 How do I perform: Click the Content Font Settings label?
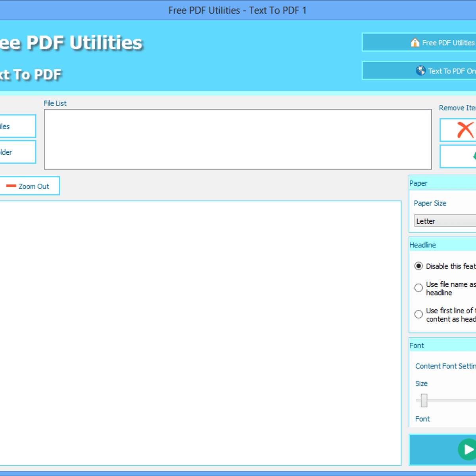tap(445, 366)
